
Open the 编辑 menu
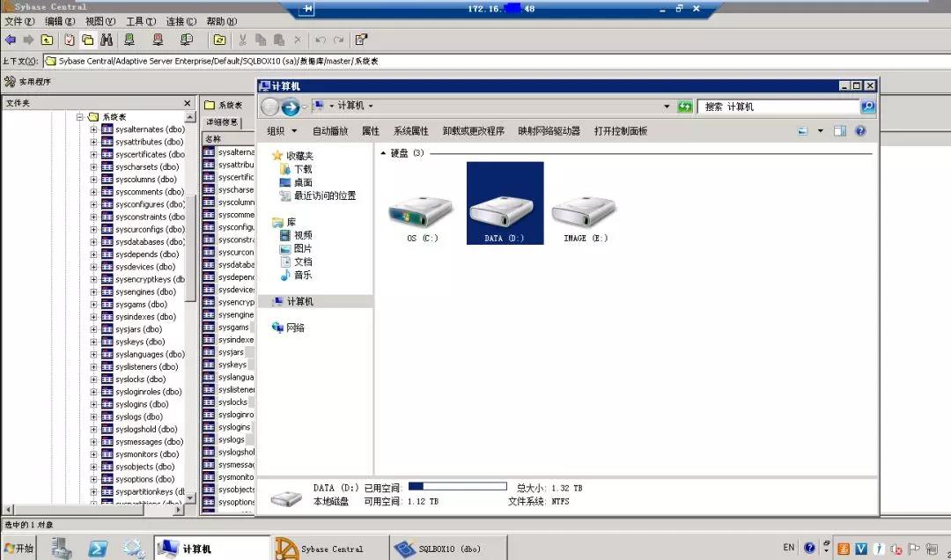60,21
